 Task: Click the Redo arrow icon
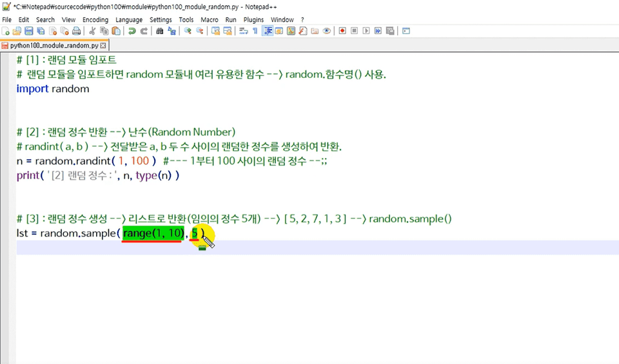tap(144, 31)
